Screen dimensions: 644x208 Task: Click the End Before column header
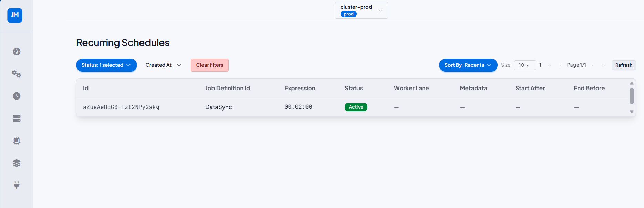(x=589, y=88)
